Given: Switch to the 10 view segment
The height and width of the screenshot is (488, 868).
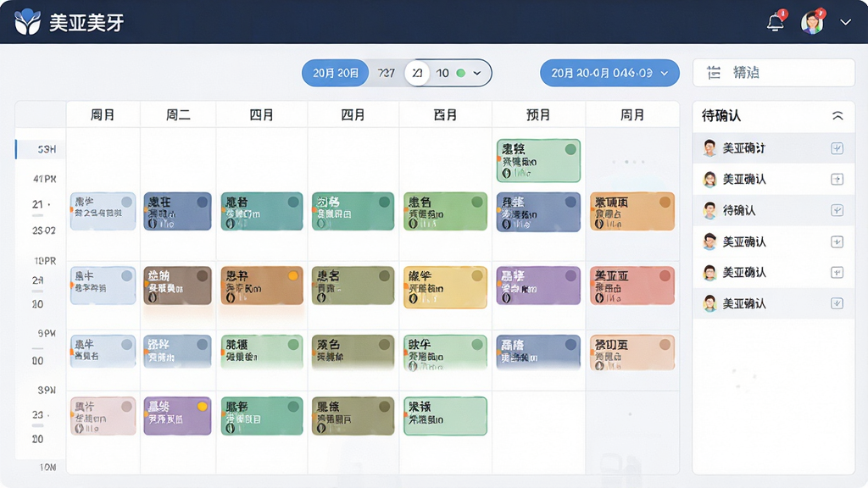Looking at the screenshot, I should (442, 73).
